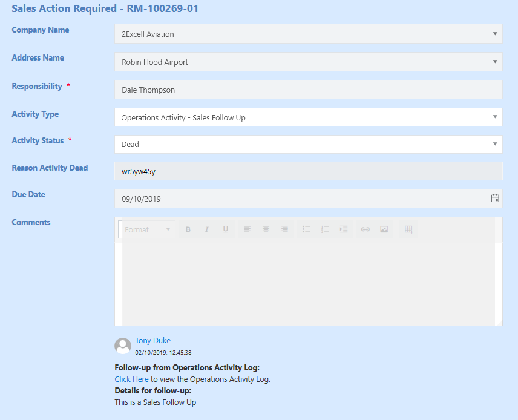
Task: Open the Company Name dropdown
Action: coord(495,34)
